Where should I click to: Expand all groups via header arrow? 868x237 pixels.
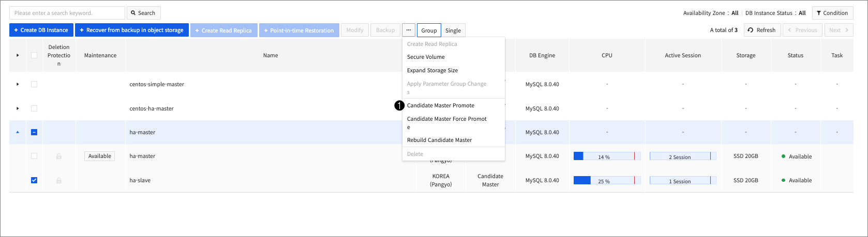pyautogui.click(x=18, y=55)
